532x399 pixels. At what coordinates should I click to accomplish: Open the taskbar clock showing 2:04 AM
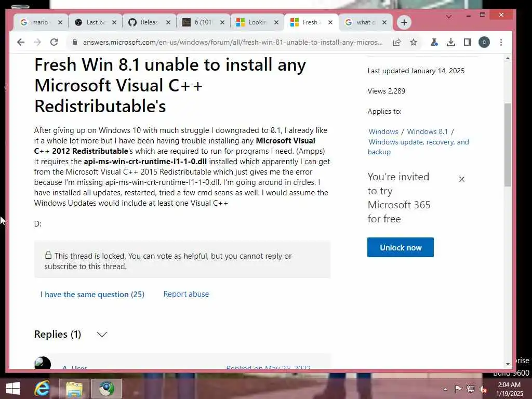pyautogui.click(x=509, y=389)
